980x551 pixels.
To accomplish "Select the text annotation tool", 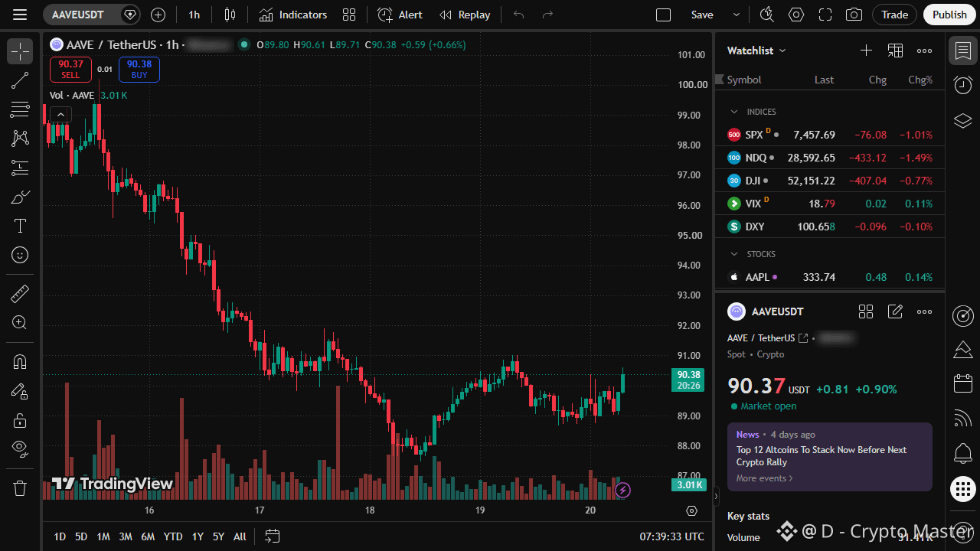I will coord(20,226).
